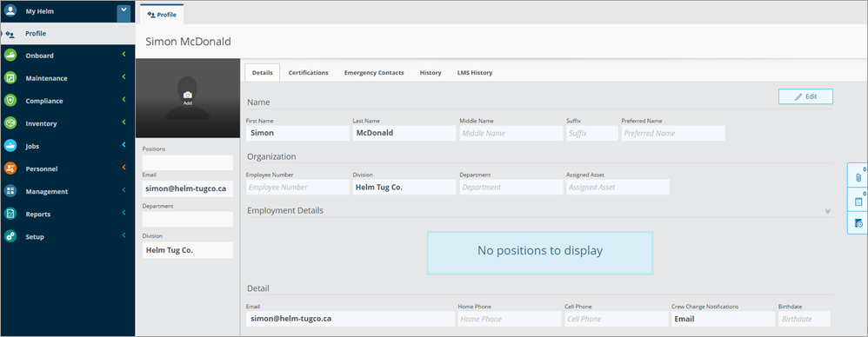Select Profile in the sidebar
The width and height of the screenshot is (868, 337).
coord(68,34)
